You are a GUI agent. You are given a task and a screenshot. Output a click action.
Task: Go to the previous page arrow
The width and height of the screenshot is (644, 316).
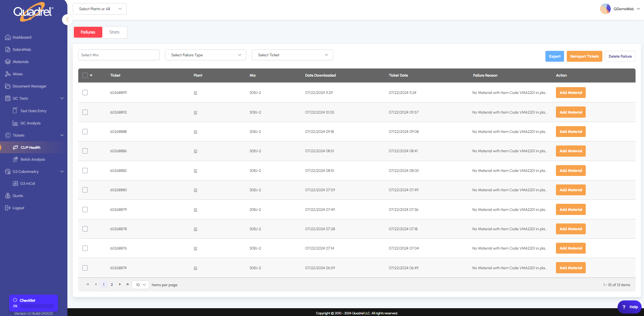click(x=96, y=284)
